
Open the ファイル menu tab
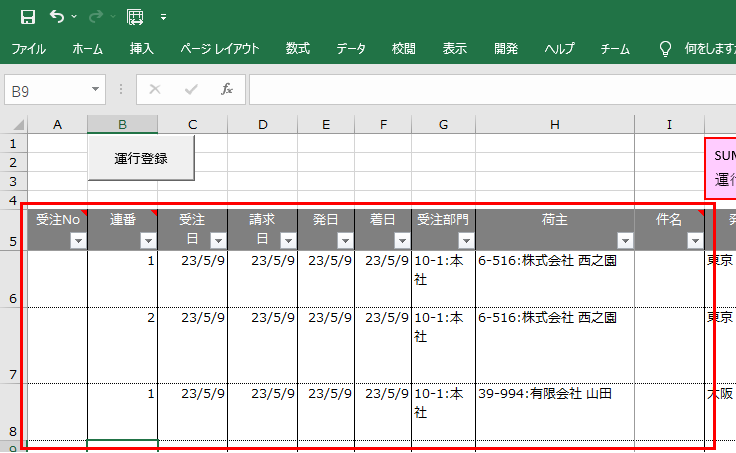[x=28, y=48]
